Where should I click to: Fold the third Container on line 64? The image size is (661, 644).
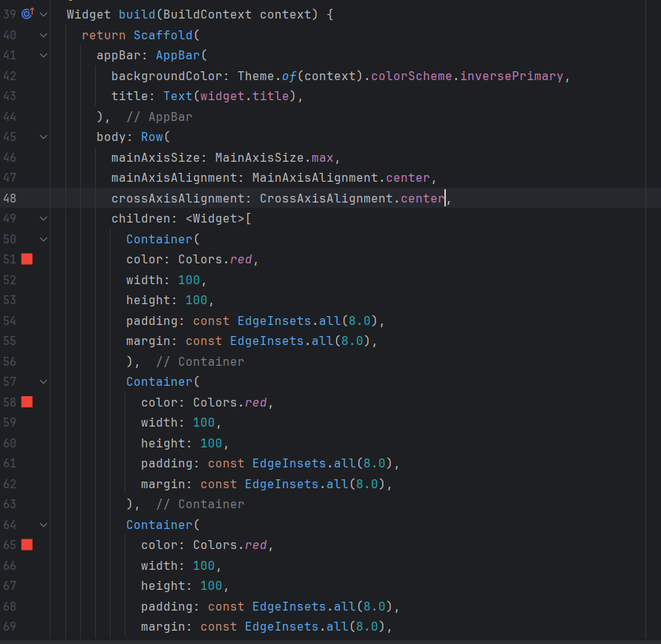[x=44, y=525]
